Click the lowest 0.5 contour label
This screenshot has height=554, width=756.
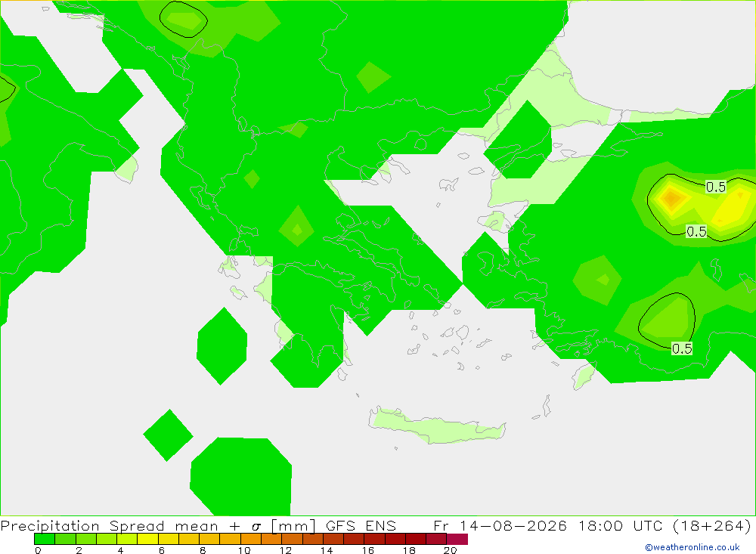[x=682, y=348]
